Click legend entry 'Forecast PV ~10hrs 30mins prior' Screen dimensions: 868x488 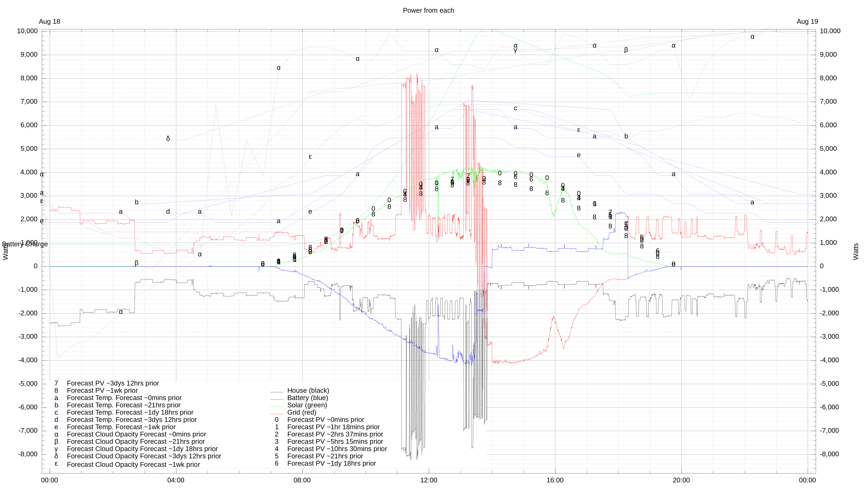(x=337, y=449)
